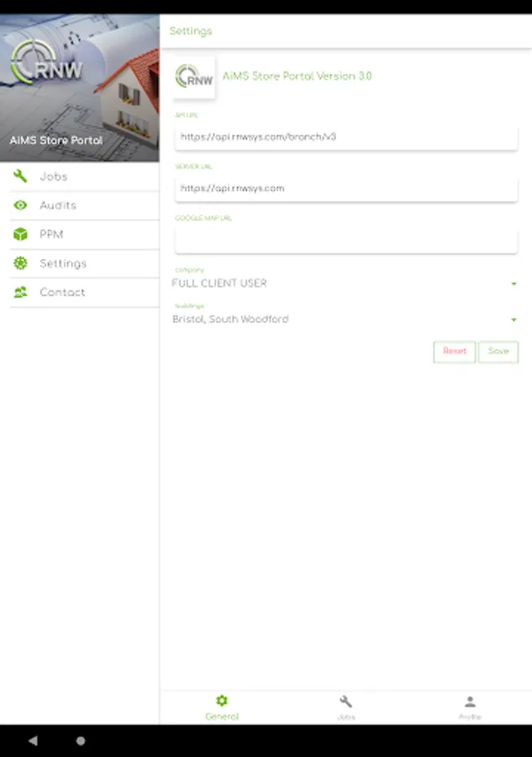Switch to the Profile bottom tab label
The height and width of the screenshot is (757, 532).
[x=470, y=717]
